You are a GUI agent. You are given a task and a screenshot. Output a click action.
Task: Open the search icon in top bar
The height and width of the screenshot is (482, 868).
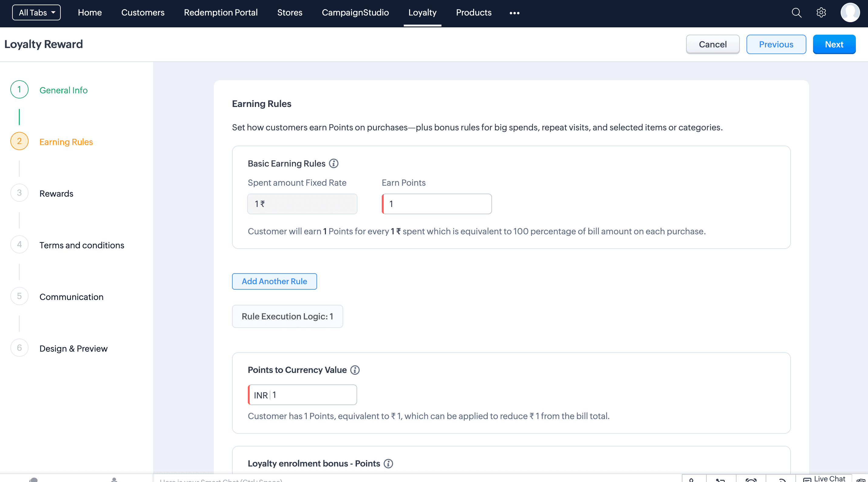click(796, 12)
